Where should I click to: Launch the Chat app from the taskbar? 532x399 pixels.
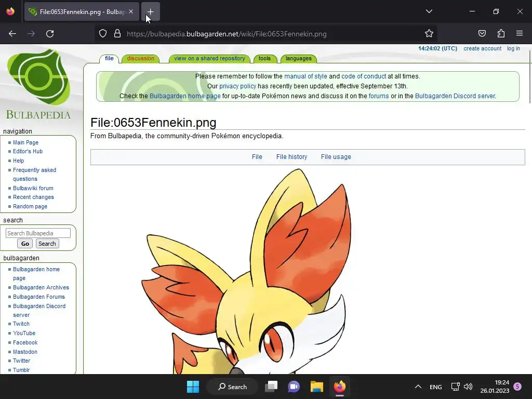(294, 387)
